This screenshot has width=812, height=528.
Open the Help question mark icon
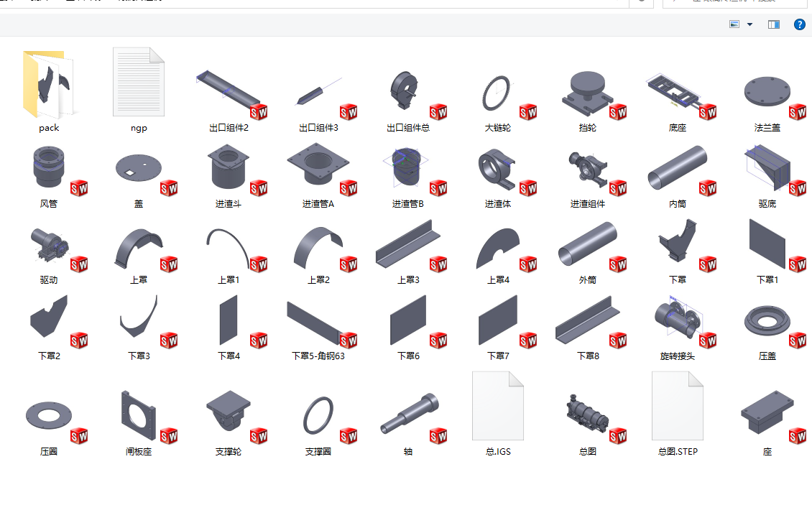(x=800, y=24)
